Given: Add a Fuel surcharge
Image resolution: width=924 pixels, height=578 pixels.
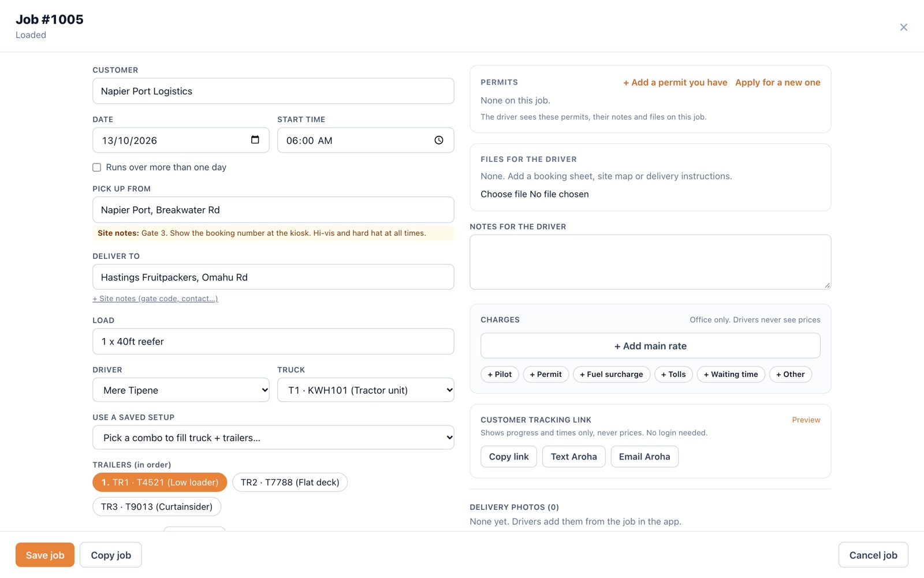Looking at the screenshot, I should point(612,374).
